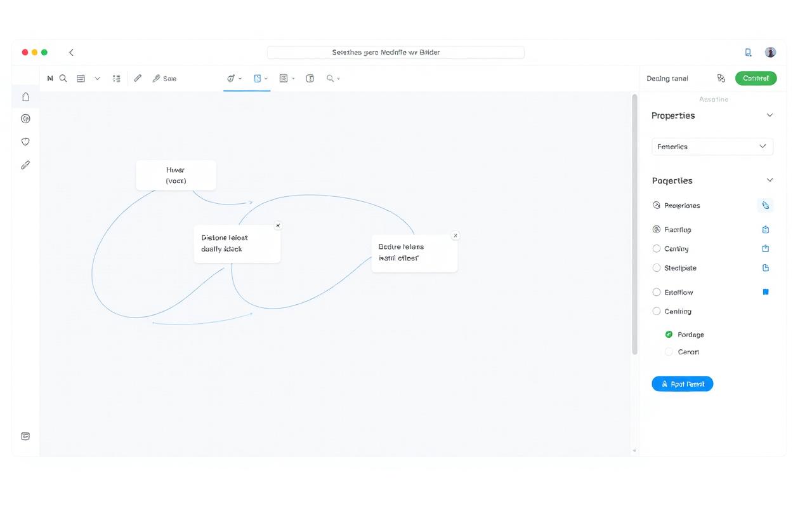Open the profile avatar menu at top right

click(x=770, y=52)
